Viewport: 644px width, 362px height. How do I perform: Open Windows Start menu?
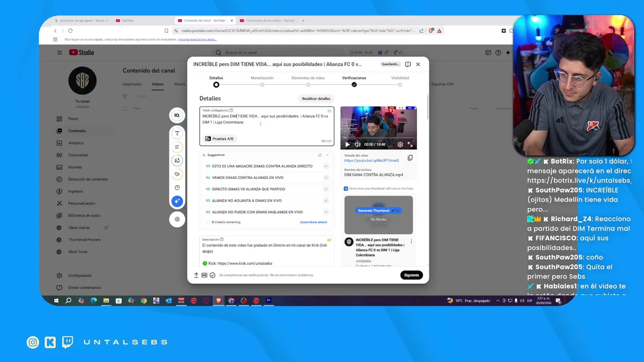click(x=56, y=301)
